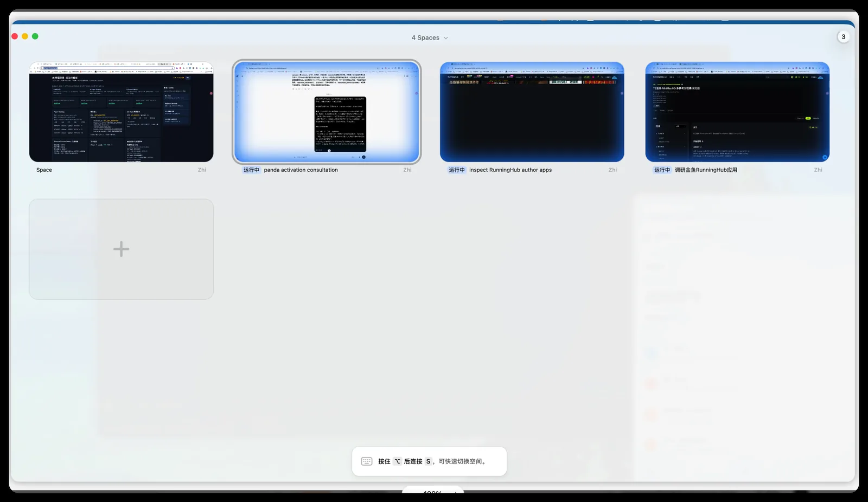
Task: Click 运行中 badge on 调研金鱼RunningHub应用
Action: [x=662, y=170]
